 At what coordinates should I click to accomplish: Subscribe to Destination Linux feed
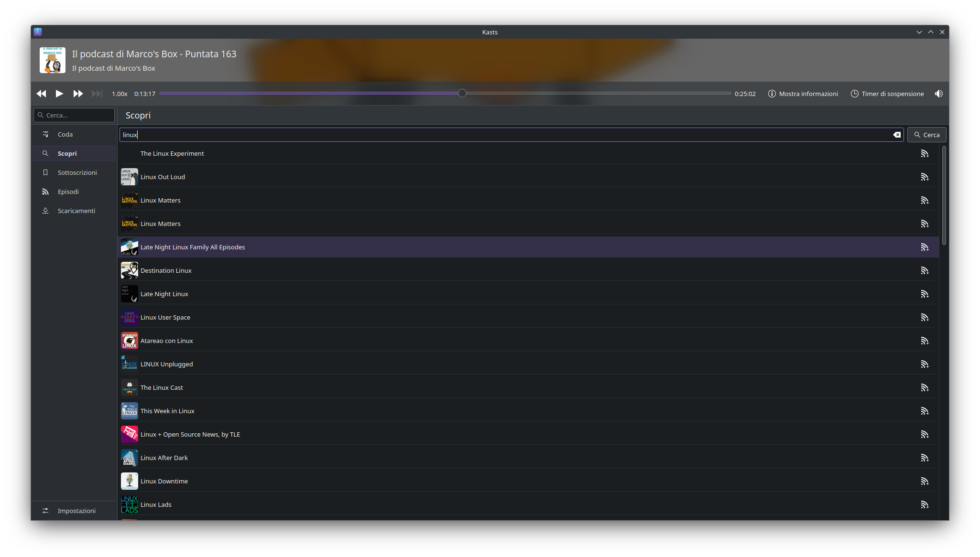925,270
